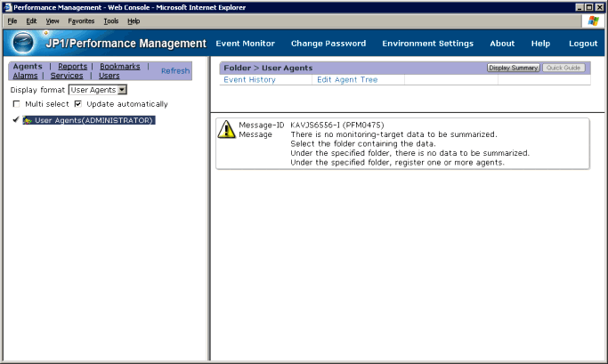Open Help in the JP1 header

(x=540, y=44)
